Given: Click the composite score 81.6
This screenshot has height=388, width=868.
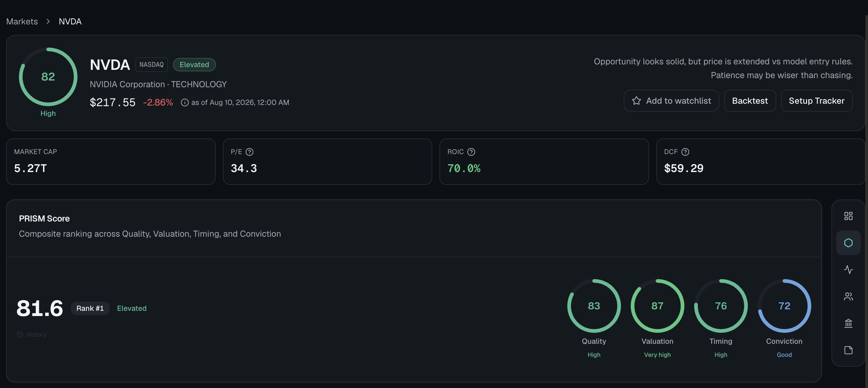Looking at the screenshot, I should tap(40, 308).
